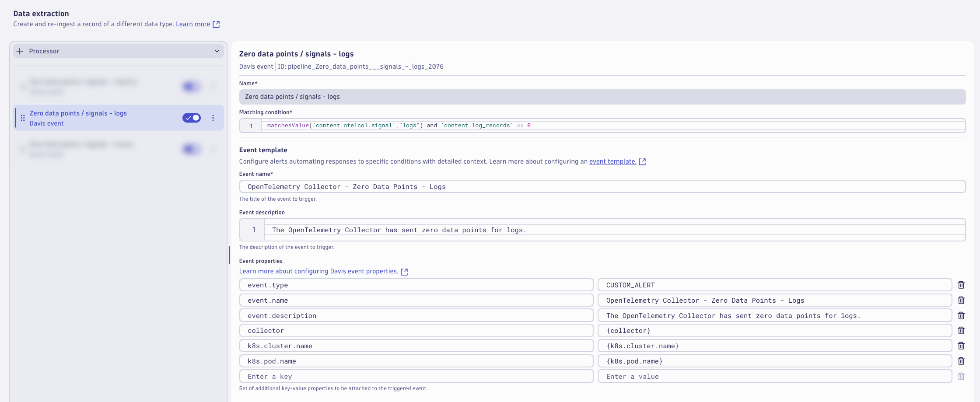Open more options for the logs processor
Viewport: 980px width, 402px height.
click(213, 118)
